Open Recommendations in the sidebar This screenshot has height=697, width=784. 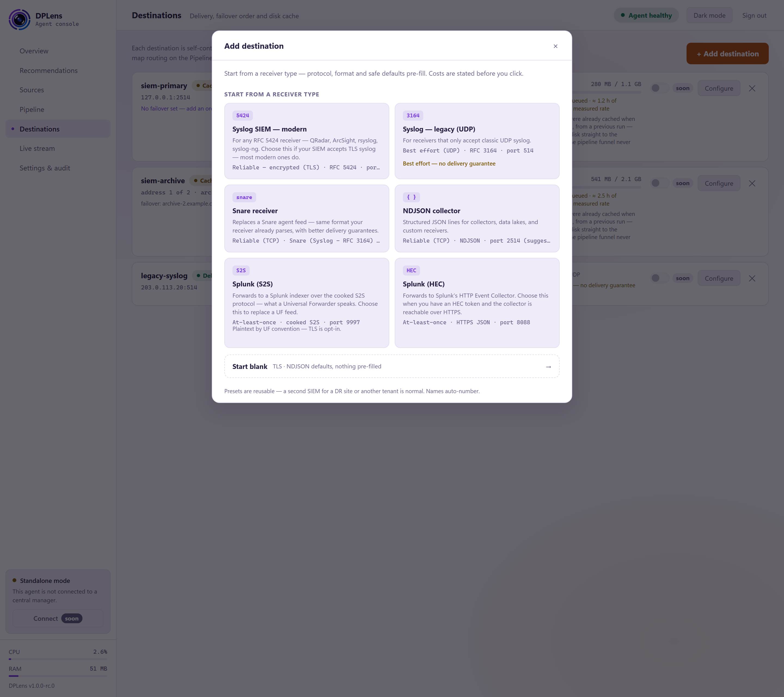coord(58,71)
